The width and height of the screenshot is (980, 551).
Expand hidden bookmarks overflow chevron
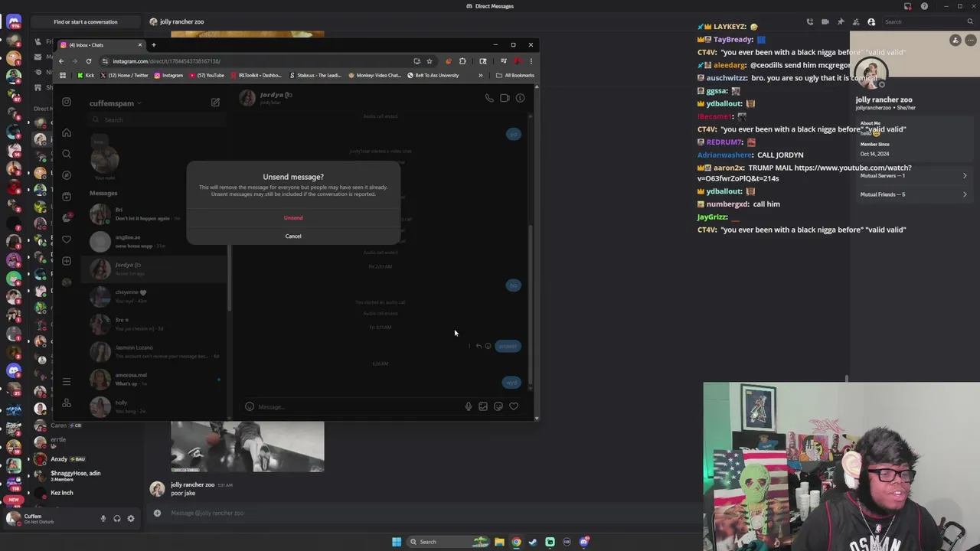coord(481,76)
